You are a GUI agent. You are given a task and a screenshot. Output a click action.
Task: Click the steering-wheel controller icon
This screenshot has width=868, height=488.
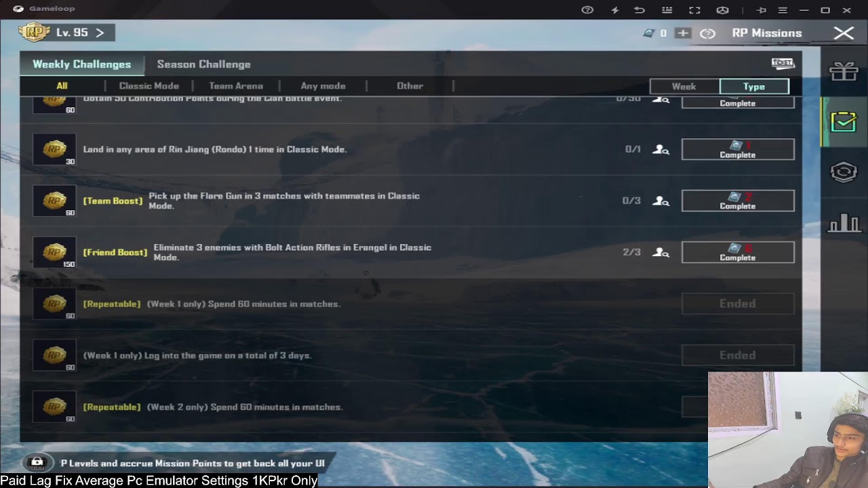(722, 10)
